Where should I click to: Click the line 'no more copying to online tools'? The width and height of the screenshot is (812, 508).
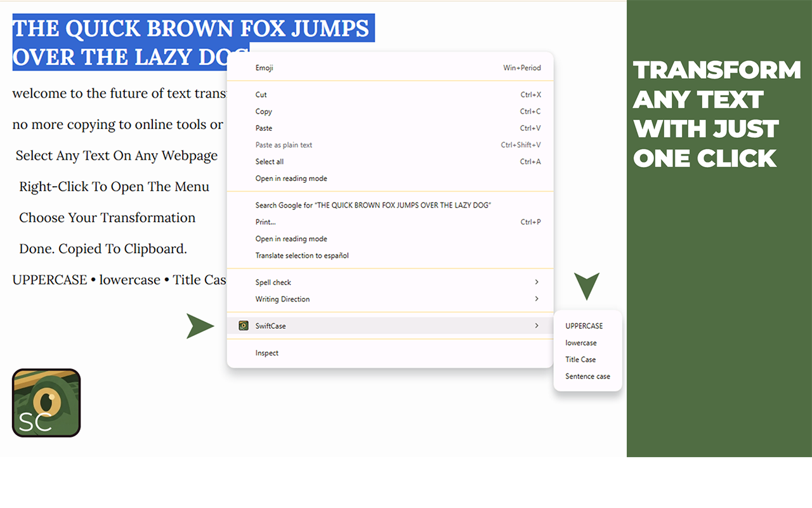118,124
